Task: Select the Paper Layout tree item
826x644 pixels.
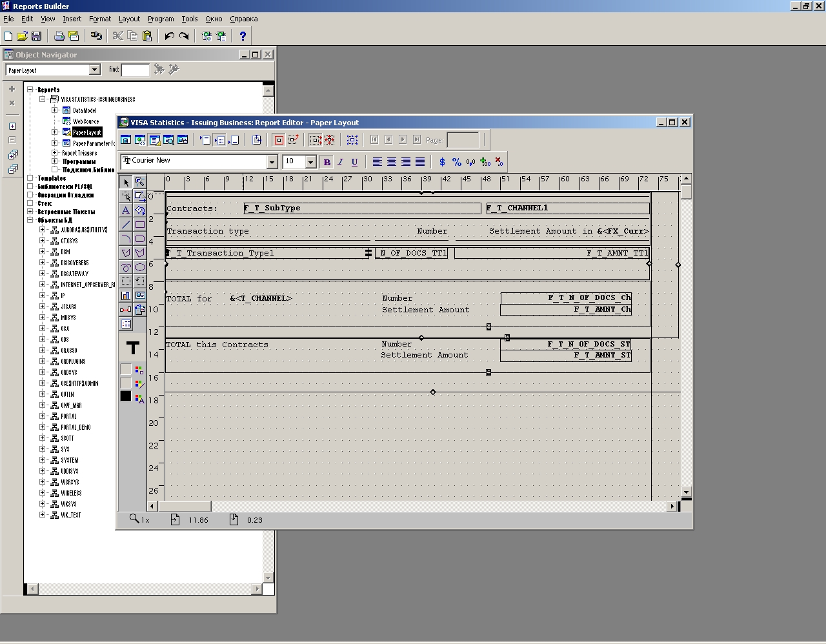Action: (x=87, y=132)
